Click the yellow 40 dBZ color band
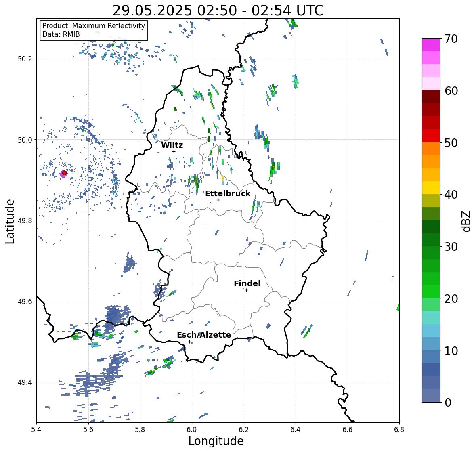Screen dimensions: 476x451 (431, 188)
